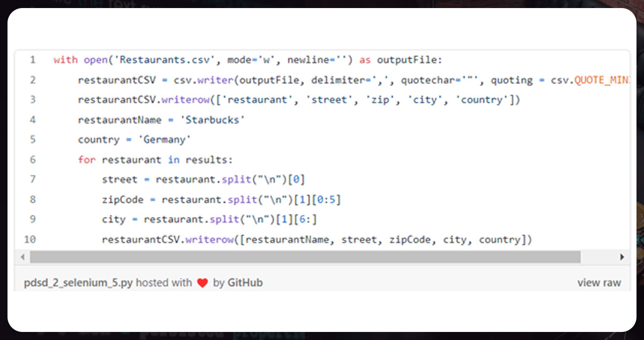This screenshot has height=340, width=644.
Task: Click the QUOTE_MIN constant highlighted in red
Action: (x=602, y=79)
